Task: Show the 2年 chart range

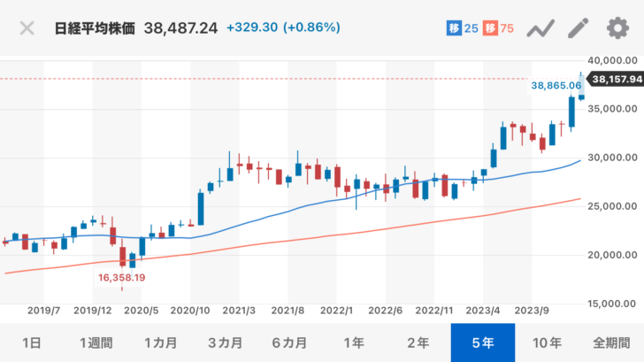Action: (418, 343)
